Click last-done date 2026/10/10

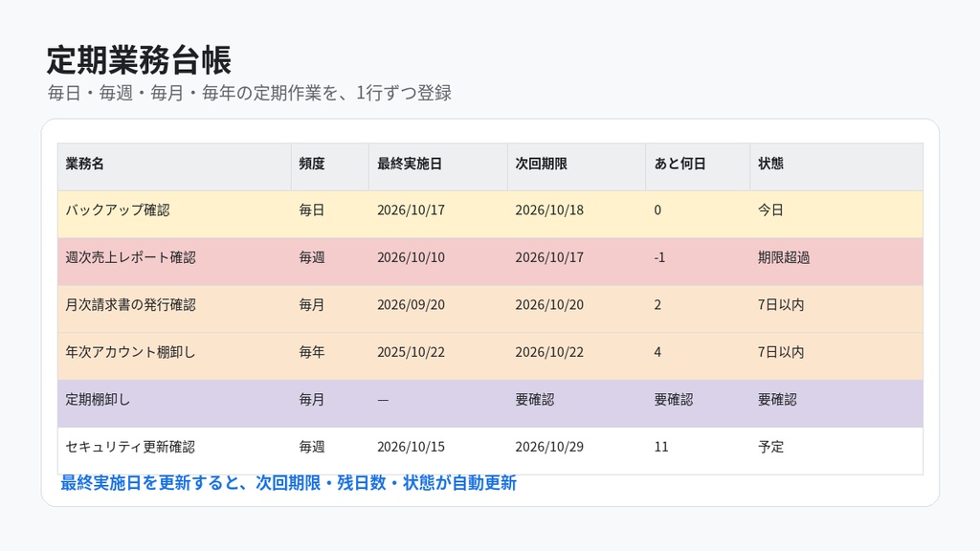click(x=438, y=262)
